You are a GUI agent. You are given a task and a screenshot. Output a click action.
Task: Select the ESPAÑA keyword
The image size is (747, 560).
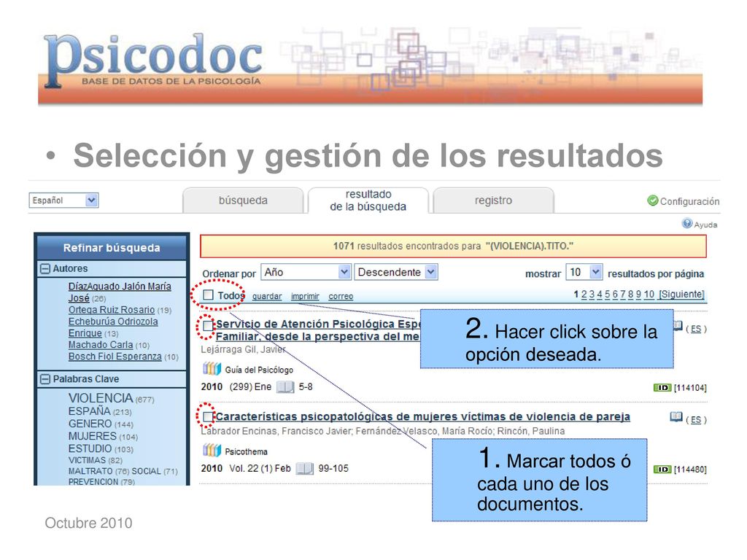coord(89,411)
